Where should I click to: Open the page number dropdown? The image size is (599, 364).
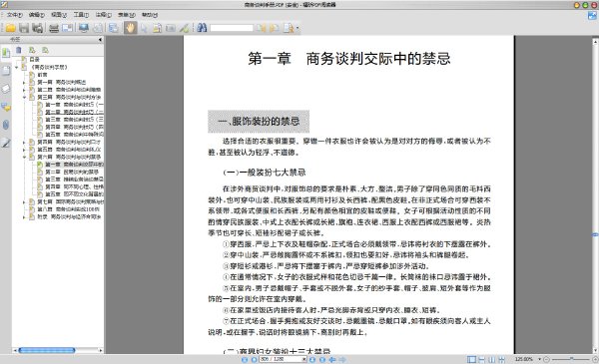[304, 359]
